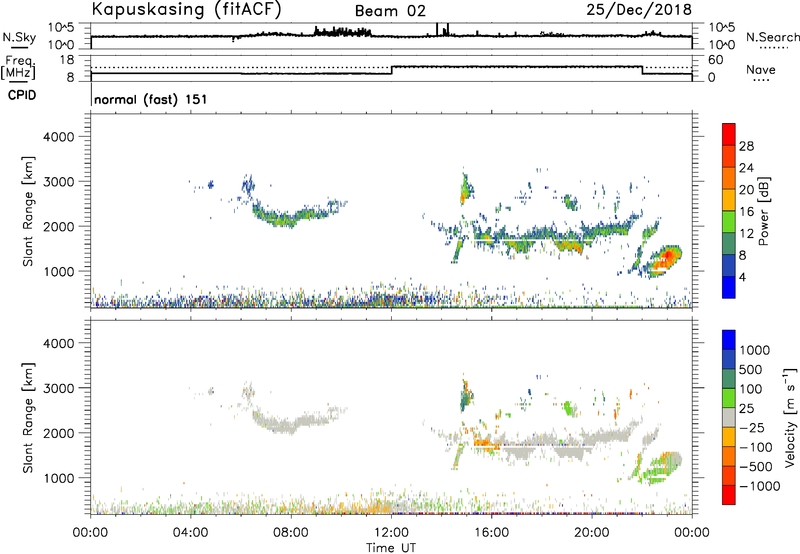Click the 4000 tick on the power panel
This screenshot has width=800, height=554.
59,137
